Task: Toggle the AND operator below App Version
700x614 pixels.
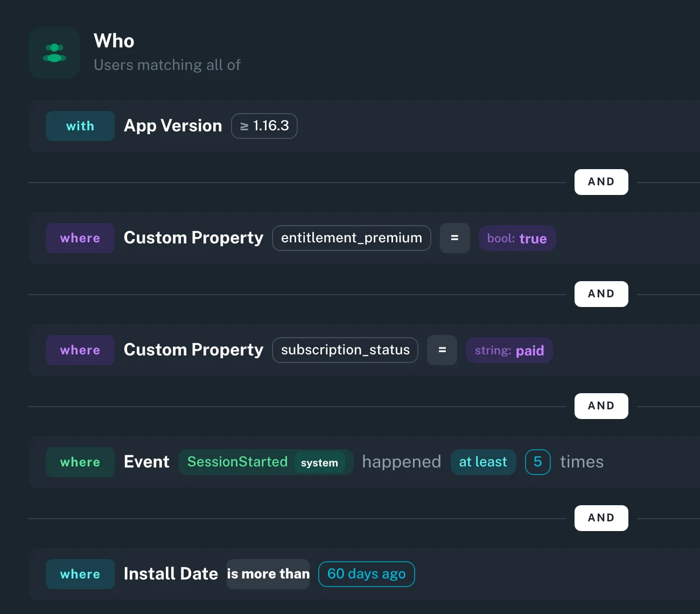Action: 601,182
